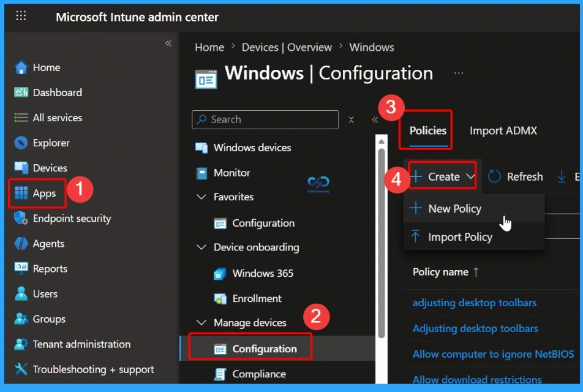The image size is (583, 392).
Task: Click the Home house icon in sidebar
Action: (21, 67)
